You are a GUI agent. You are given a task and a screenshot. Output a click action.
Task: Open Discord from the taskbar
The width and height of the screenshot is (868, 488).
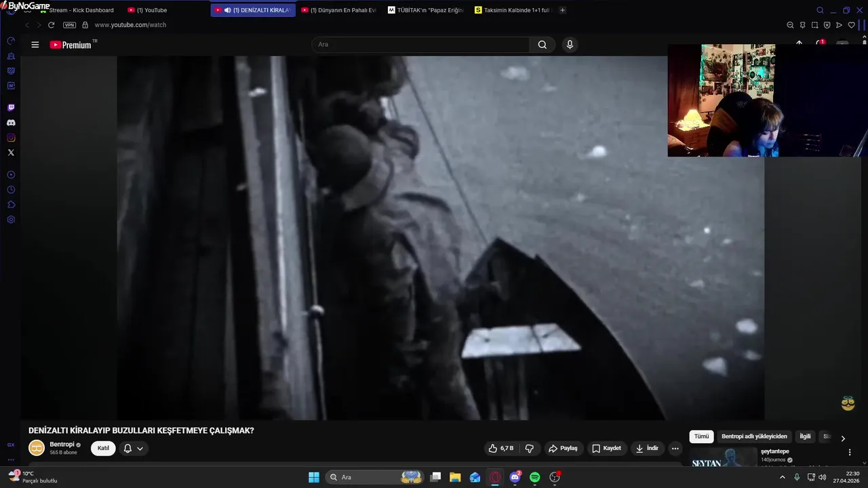pos(515,477)
